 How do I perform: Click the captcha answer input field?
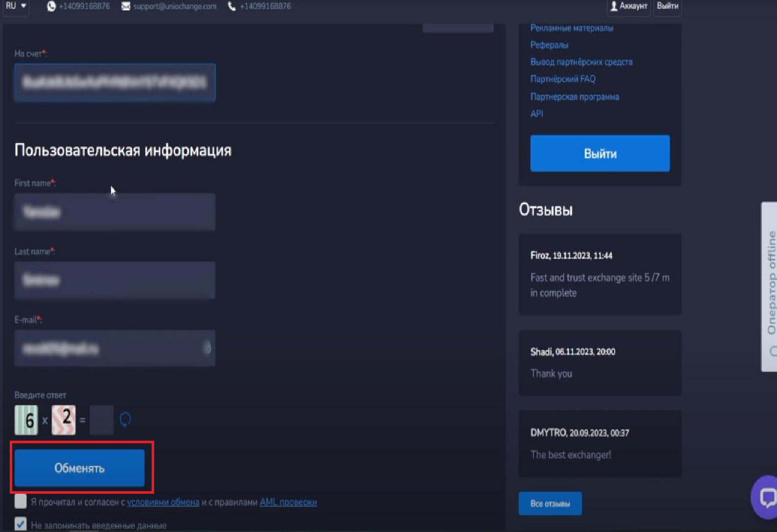102,420
